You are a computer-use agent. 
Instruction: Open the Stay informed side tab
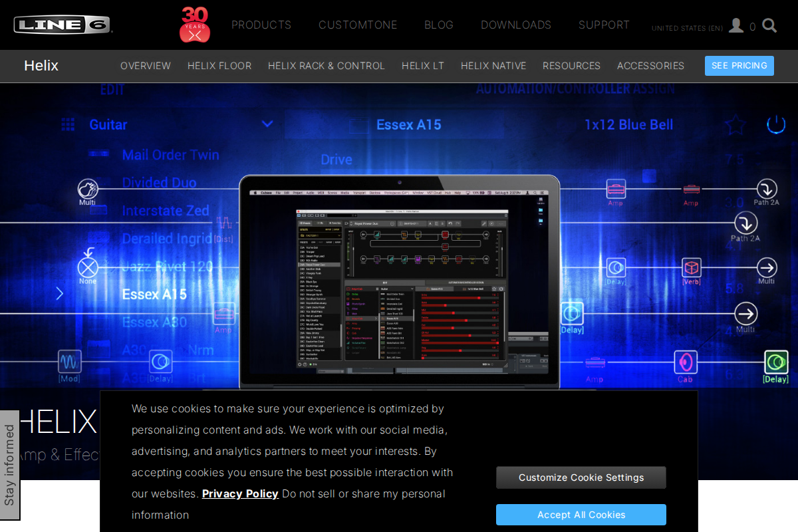pos(9,465)
